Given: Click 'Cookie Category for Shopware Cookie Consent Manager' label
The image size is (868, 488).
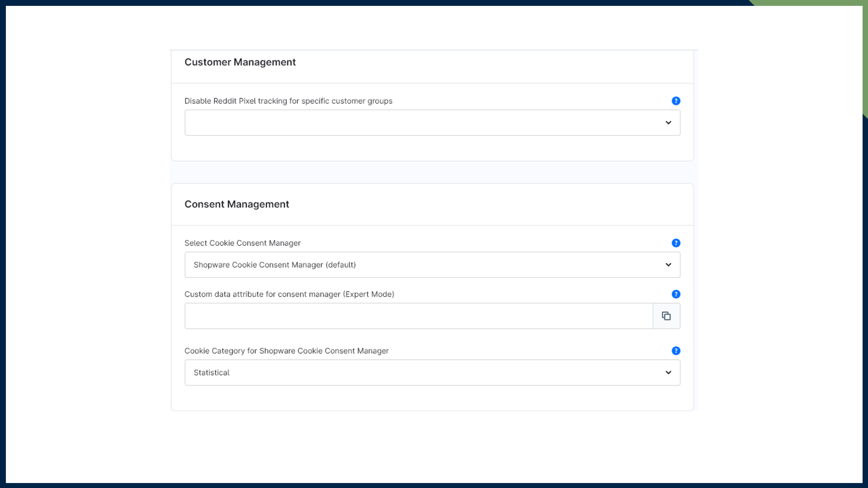Looking at the screenshot, I should pyautogui.click(x=286, y=351).
